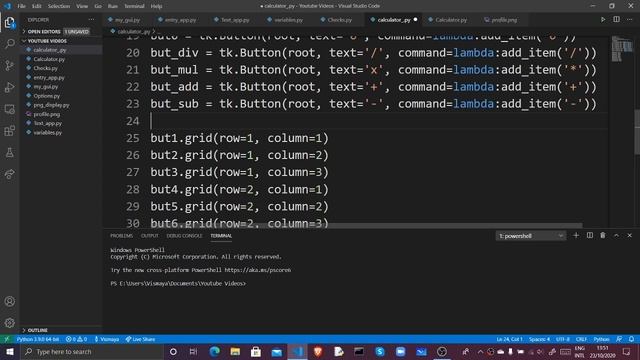This screenshot has width=640, height=360.
Task: Split the editor right
Action: [x=616, y=20]
